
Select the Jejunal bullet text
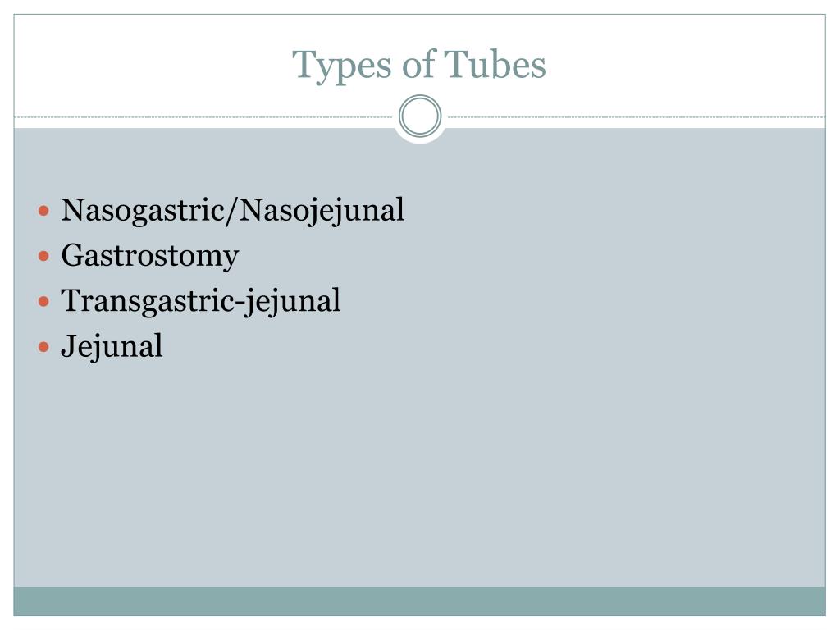click(112, 347)
